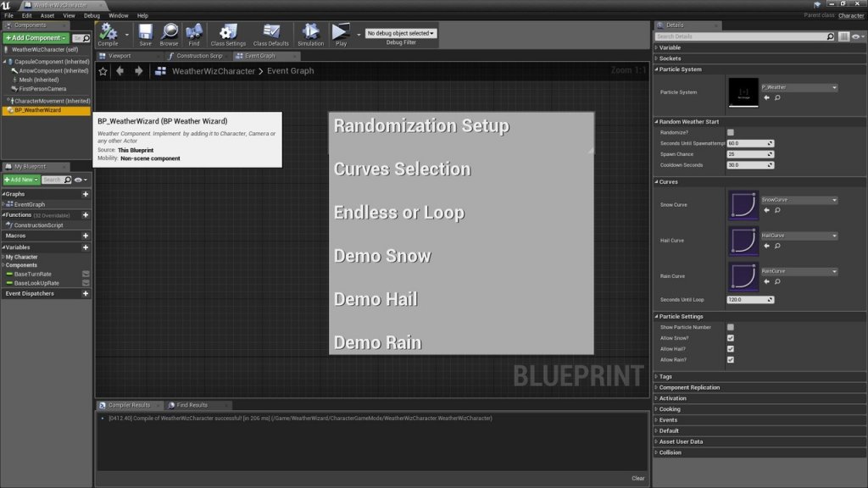Open My Blueprint view options eye icon
Viewport: 868px width, 488px height.
tap(81, 180)
